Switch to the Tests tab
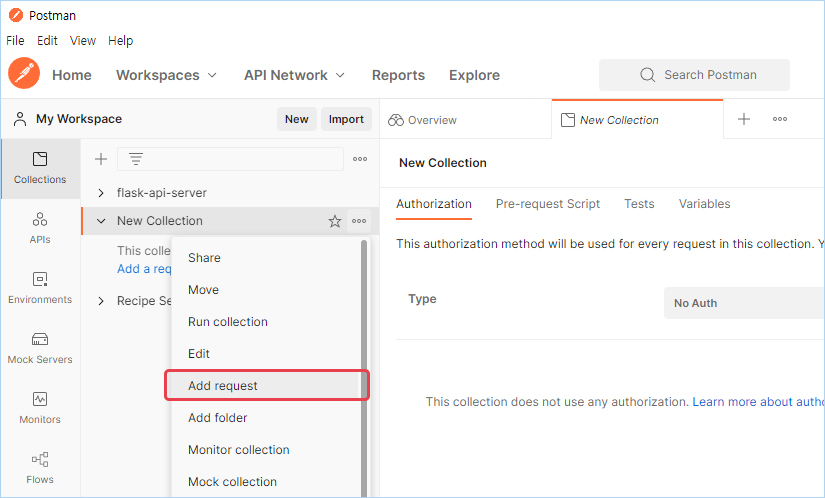The image size is (825, 498). 639,204
